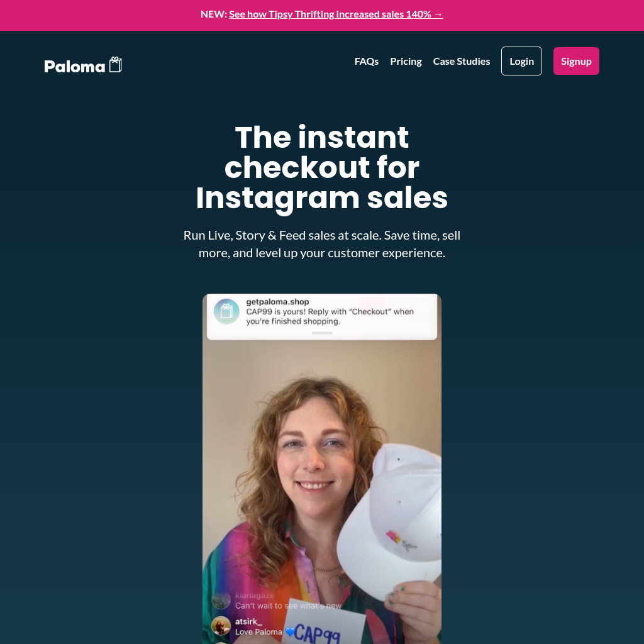Click the Paloma gift bag logo icon
Image resolution: width=644 pixels, height=644 pixels.
click(x=116, y=65)
